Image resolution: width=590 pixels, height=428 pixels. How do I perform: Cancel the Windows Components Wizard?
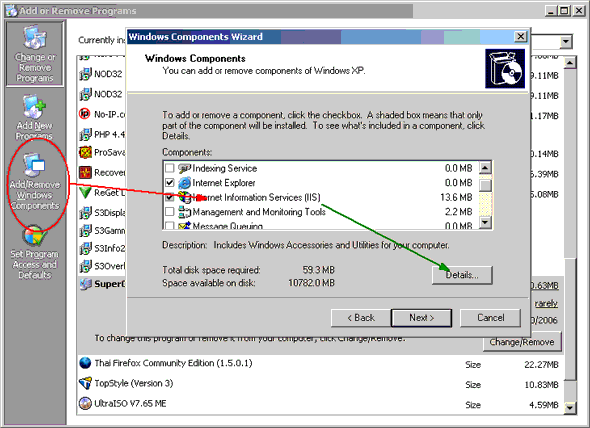491,318
